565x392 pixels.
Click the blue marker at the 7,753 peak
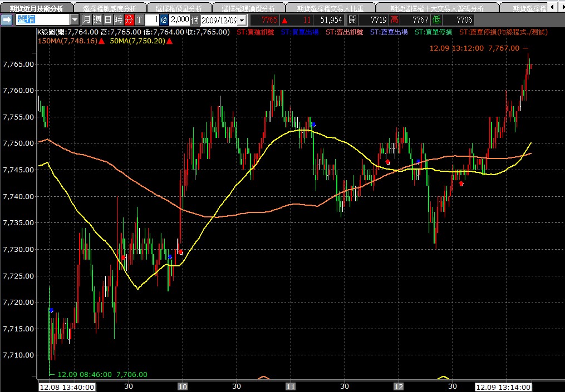(x=313, y=125)
